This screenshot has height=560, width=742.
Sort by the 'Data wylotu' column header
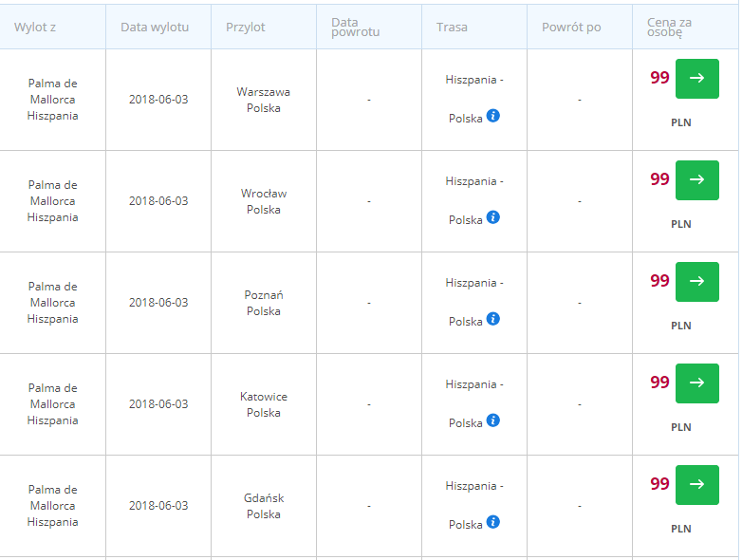pos(155,27)
